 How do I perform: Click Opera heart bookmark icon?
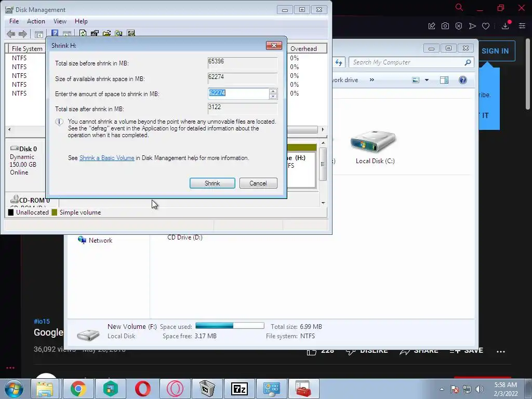[486, 26]
